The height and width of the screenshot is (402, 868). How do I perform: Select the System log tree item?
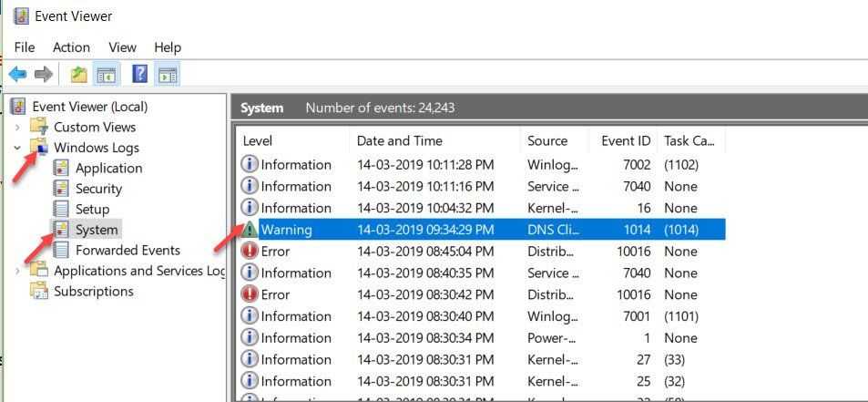[x=97, y=230]
